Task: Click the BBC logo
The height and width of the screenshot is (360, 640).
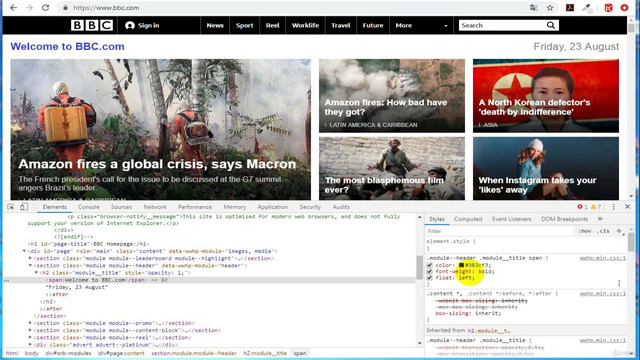Action: 92,25
